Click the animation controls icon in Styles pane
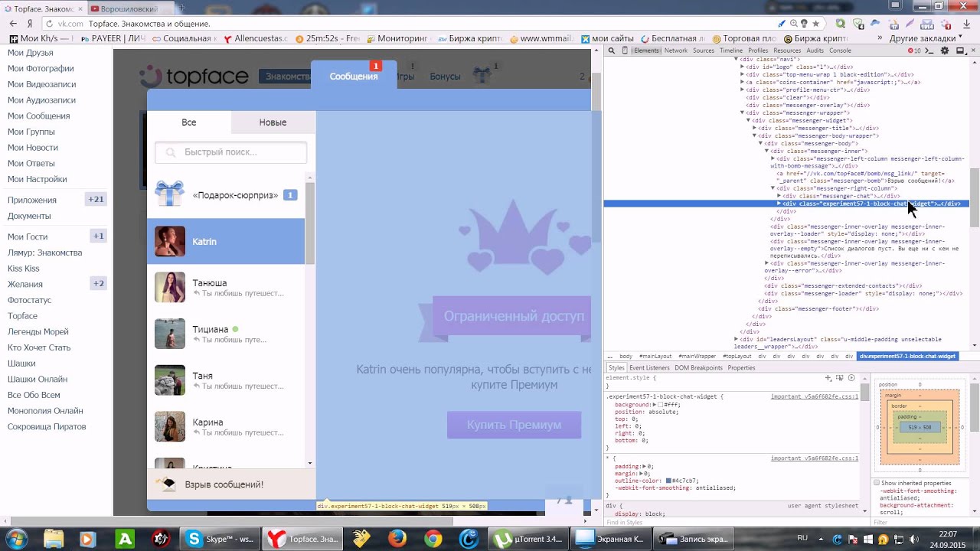The height and width of the screenshot is (551, 980). [x=851, y=378]
